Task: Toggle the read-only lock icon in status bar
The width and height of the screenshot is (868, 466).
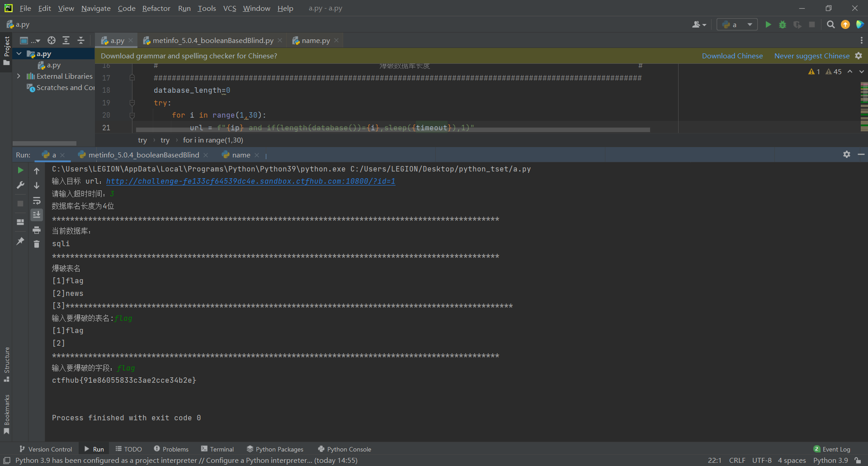Action: coord(858,460)
